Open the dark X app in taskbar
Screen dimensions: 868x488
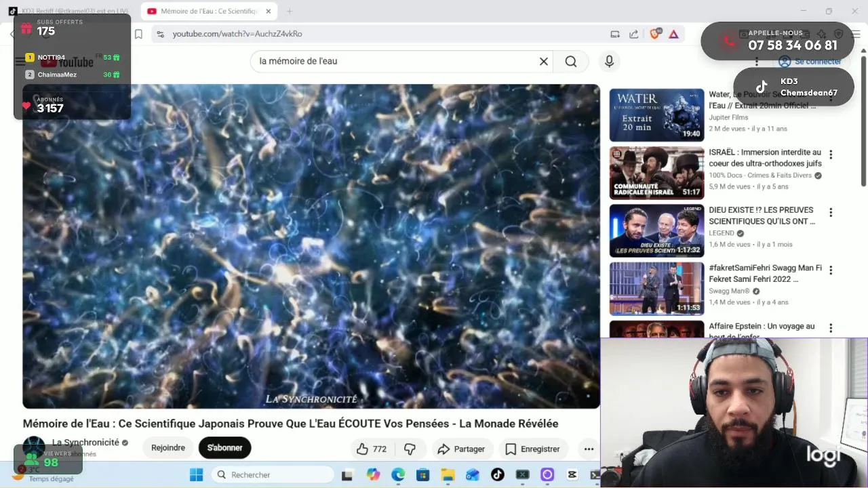pyautogui.click(x=522, y=475)
